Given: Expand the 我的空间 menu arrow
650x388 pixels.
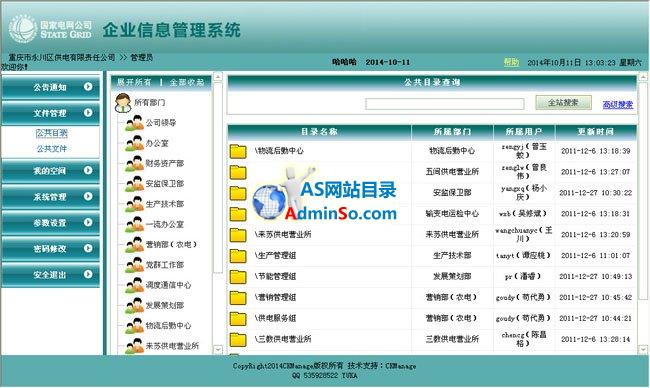Looking at the screenshot, I should (88, 170).
